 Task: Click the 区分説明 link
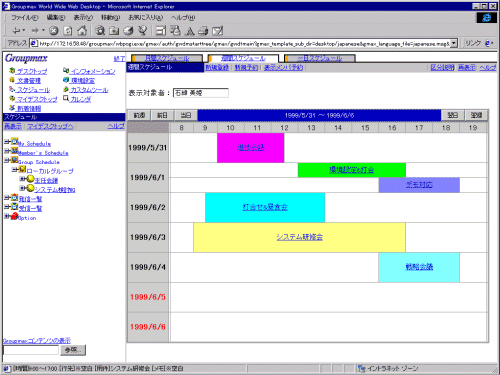point(442,68)
